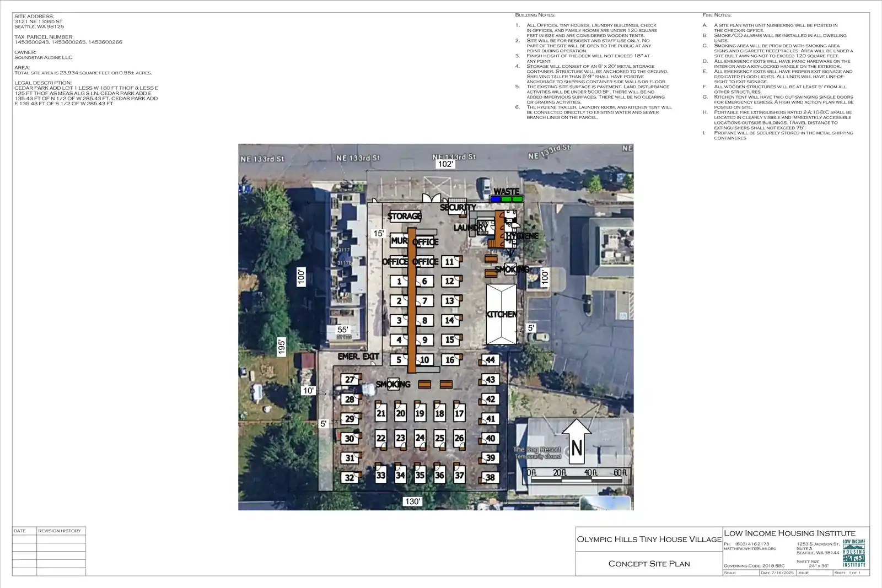The width and height of the screenshot is (882, 588).
Task: Select the MUR label on plan
Action: pos(399,241)
